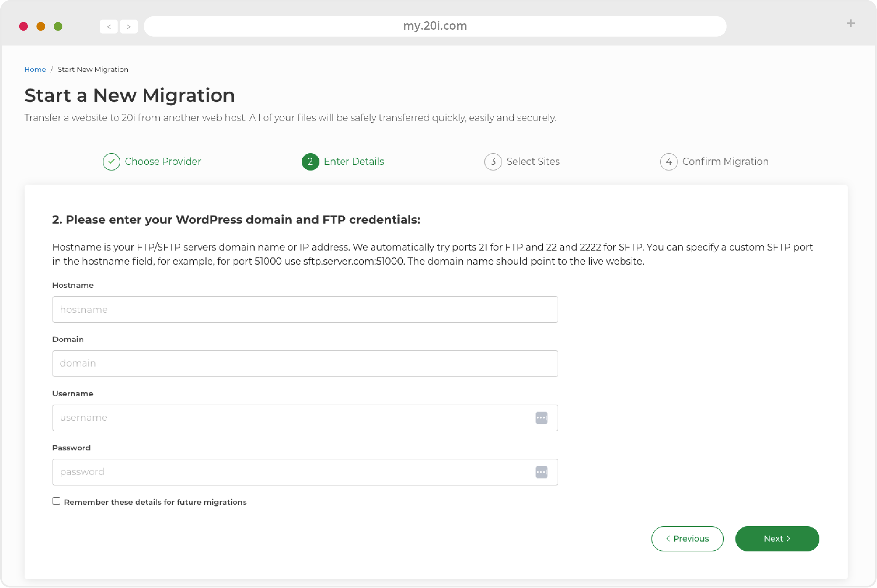The width and height of the screenshot is (877, 588).
Task: Navigate to Home via breadcrumb link
Action: (35, 69)
